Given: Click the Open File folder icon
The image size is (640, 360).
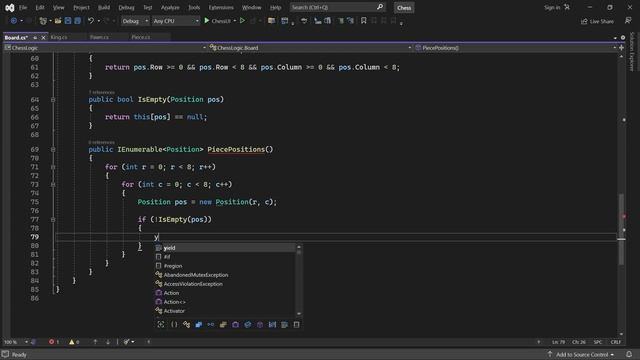Looking at the screenshot, I should (x=58, y=21).
